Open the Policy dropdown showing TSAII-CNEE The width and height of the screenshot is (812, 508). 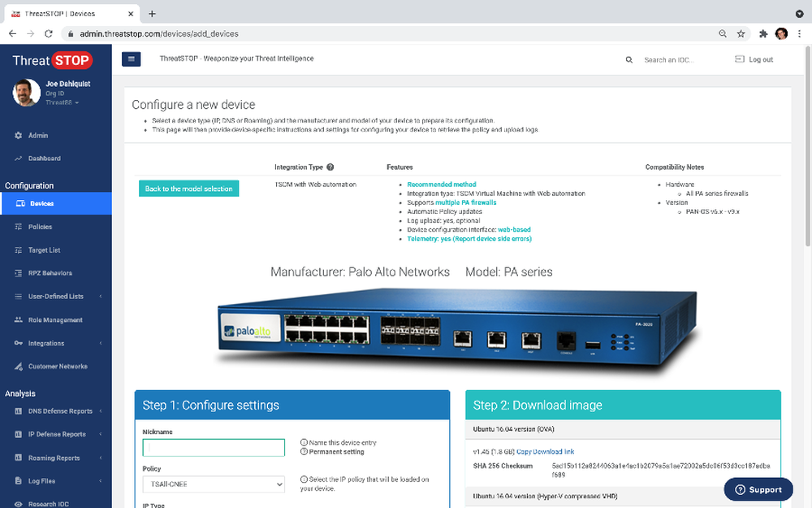214,484
